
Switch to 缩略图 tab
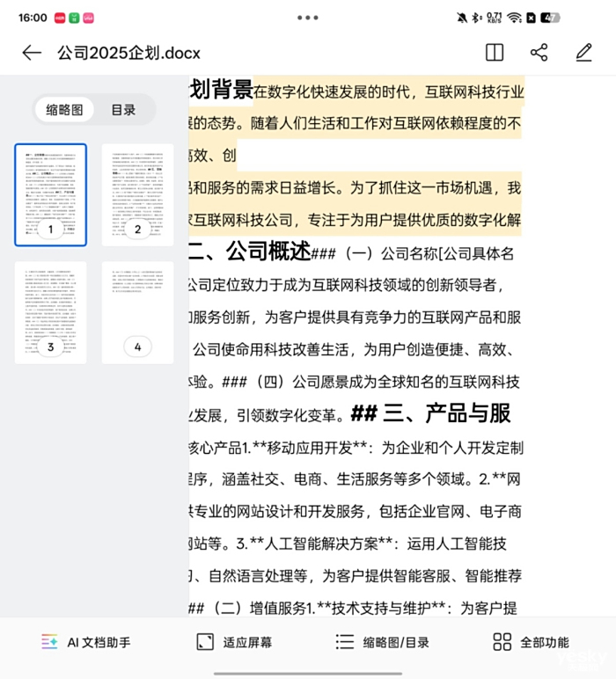(65, 110)
